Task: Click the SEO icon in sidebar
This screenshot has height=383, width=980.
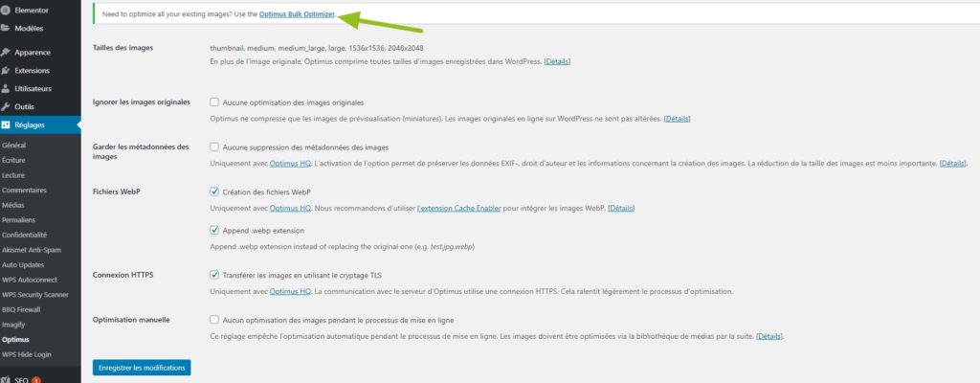Action: tap(5, 379)
